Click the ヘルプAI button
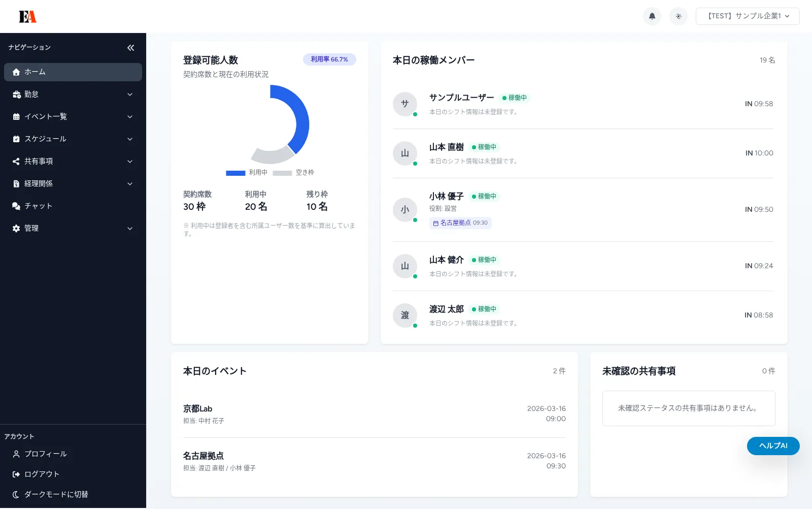This screenshot has width=812, height=509. [772, 446]
